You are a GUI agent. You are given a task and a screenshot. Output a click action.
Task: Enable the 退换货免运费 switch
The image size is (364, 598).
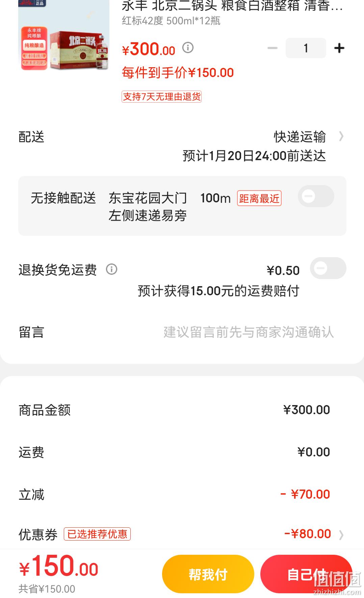click(x=328, y=268)
